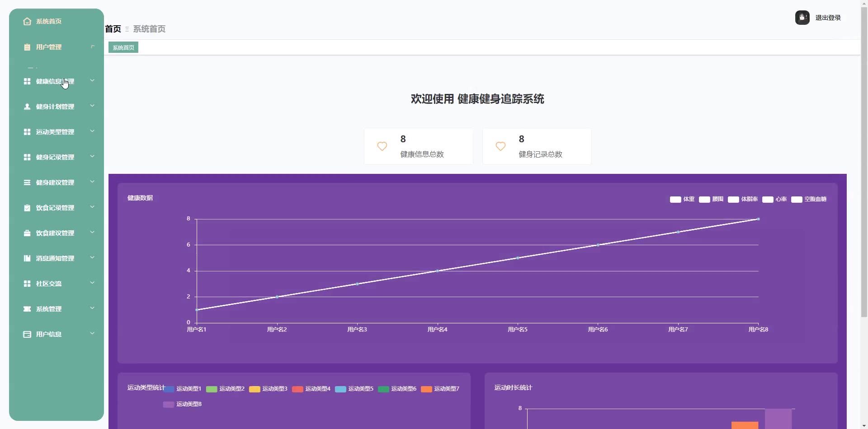Expand the 社区交流 chevron
The image size is (868, 429).
(92, 283)
